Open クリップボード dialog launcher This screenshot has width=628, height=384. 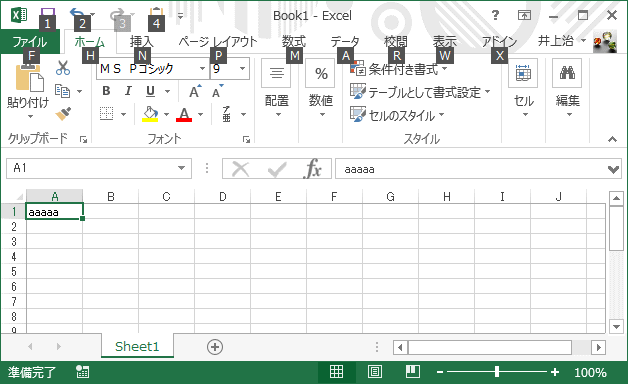(x=83, y=139)
